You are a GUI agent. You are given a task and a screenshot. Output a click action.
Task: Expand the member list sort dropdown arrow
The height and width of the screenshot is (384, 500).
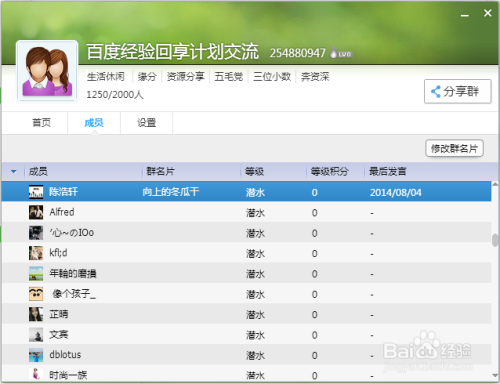(x=14, y=172)
